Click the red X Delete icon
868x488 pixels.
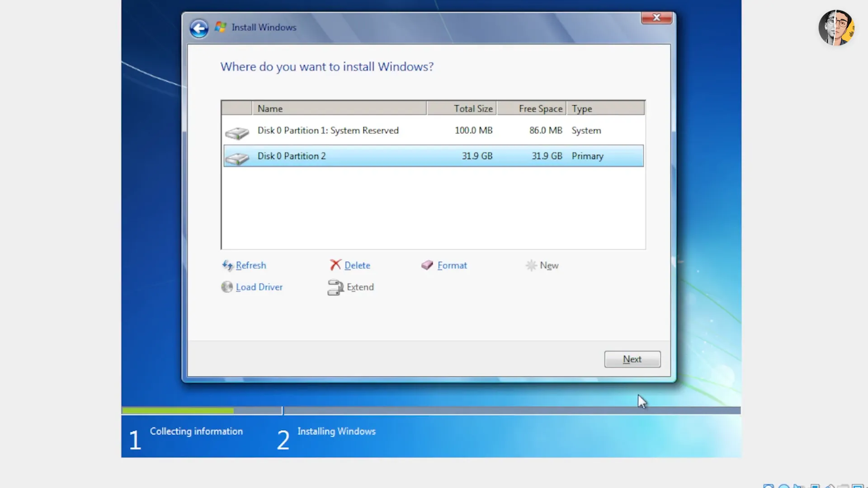pyautogui.click(x=335, y=265)
